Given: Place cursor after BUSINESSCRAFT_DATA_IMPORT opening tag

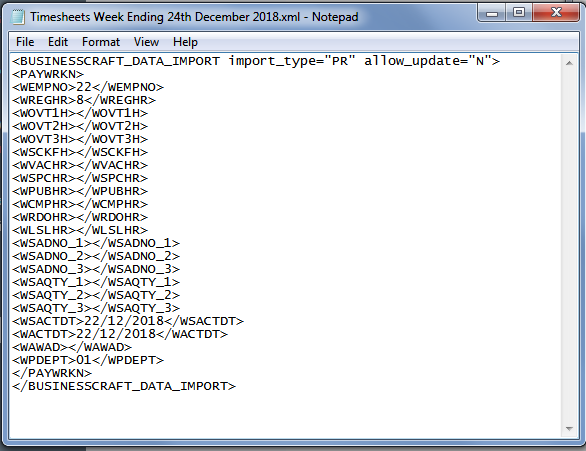Looking at the screenshot, I should [500, 61].
